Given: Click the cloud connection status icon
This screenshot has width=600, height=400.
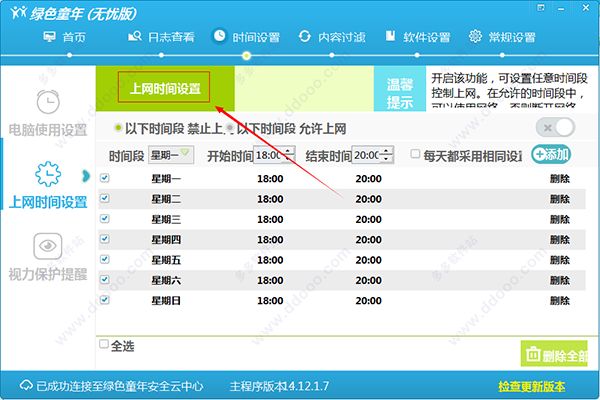Looking at the screenshot, I should (x=26, y=385).
